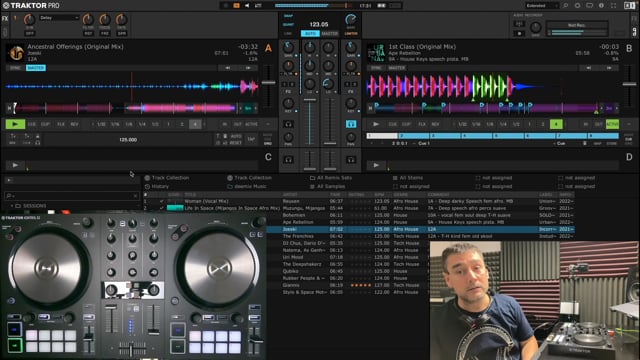The image size is (640, 360).
Task: Start playback on Deck A
Action: [x=15, y=124]
